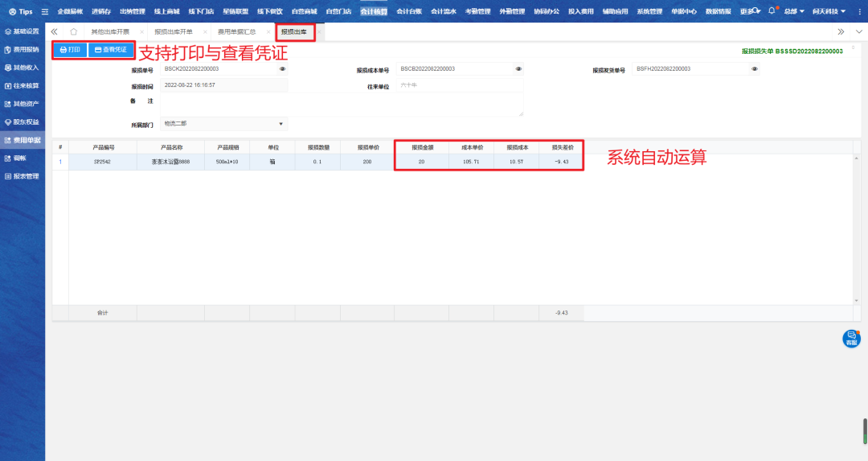
Task: Expand the 总部 dropdown in header
Action: pos(794,11)
